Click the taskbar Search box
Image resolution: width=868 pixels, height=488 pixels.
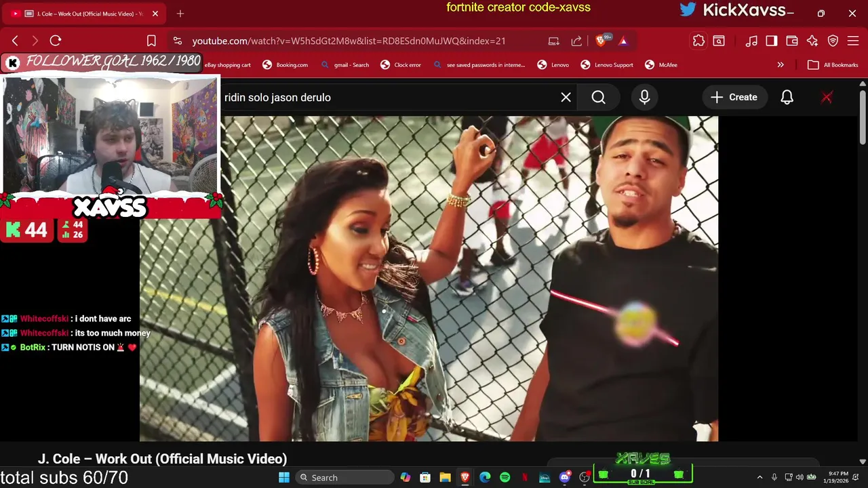[346, 478]
